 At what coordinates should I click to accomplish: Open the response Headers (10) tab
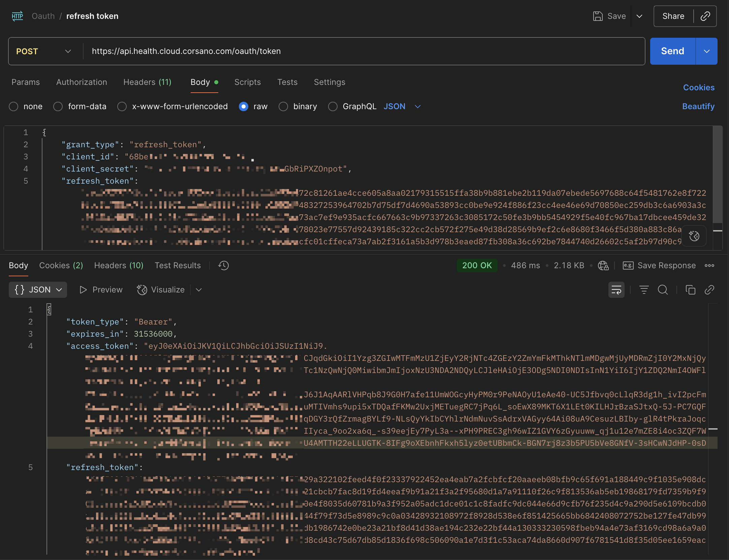pos(119,266)
